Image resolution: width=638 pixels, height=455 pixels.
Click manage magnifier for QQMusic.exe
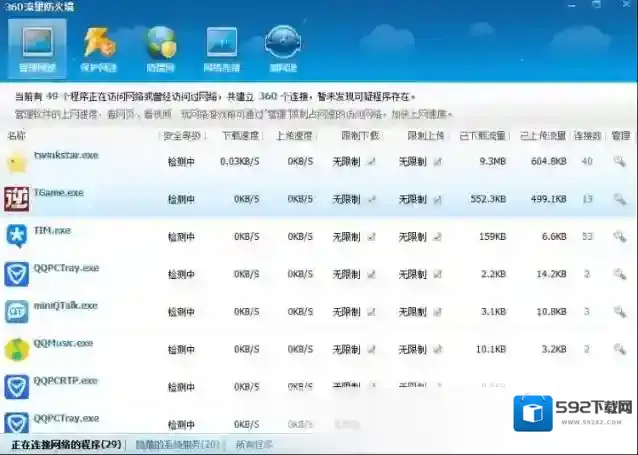point(619,349)
